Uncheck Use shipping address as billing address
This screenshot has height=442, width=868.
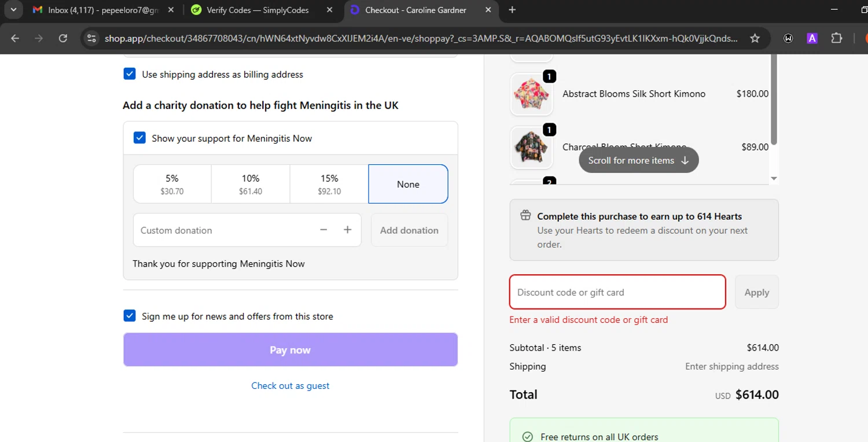click(130, 74)
